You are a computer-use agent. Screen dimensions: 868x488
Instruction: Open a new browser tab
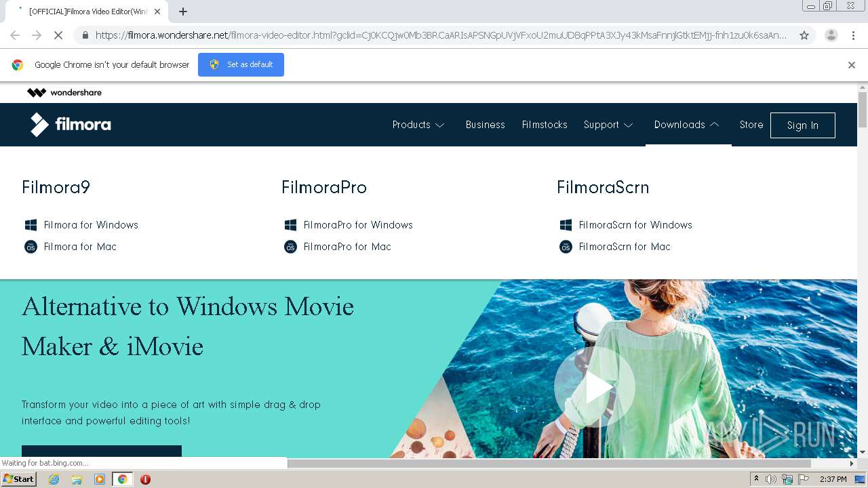(183, 12)
